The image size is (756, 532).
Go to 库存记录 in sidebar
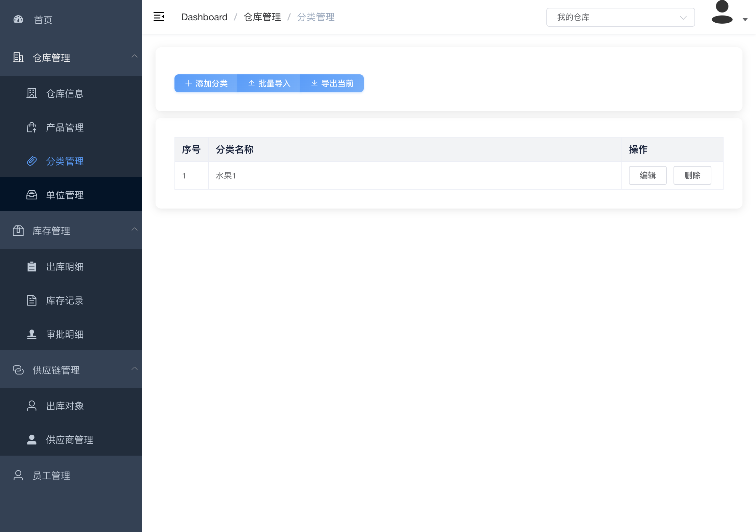pos(65,300)
